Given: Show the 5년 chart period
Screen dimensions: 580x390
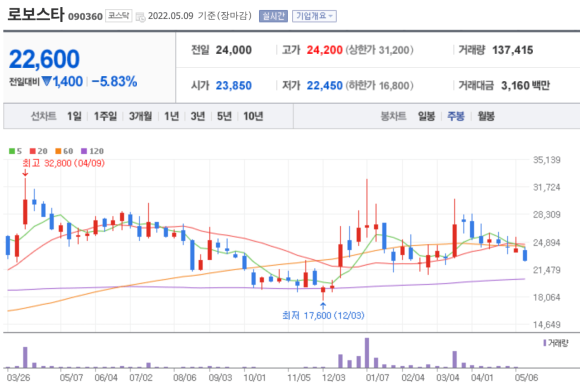Looking at the screenshot, I should coord(224,116).
